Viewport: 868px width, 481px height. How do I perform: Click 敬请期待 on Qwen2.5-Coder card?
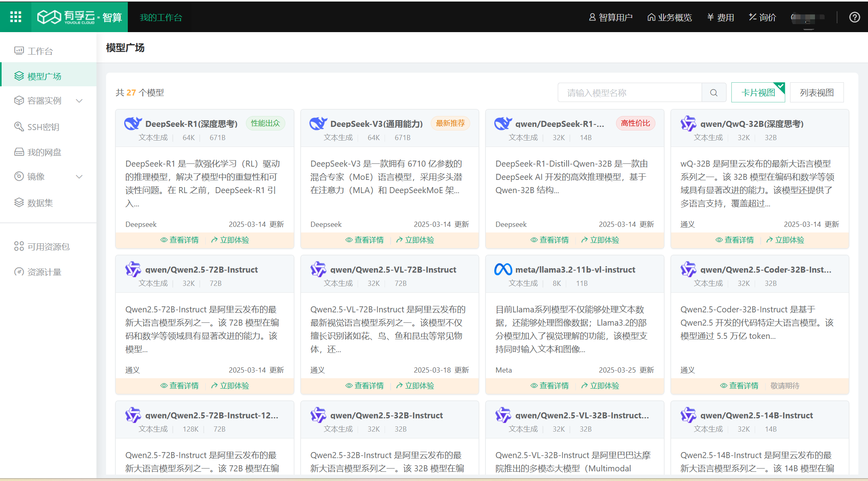[x=785, y=385]
